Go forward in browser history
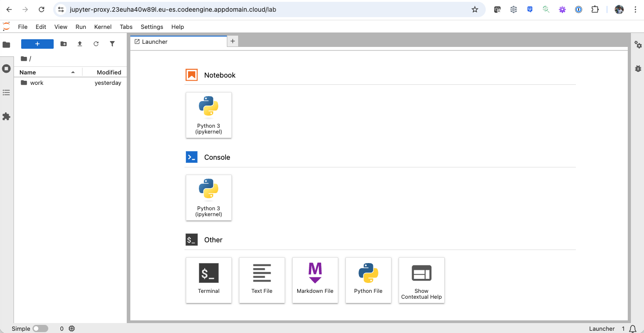 25,9
